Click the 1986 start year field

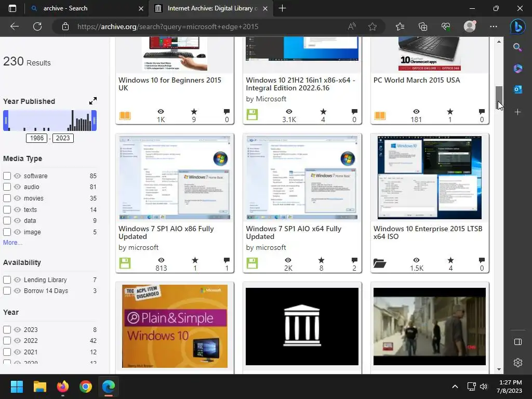37,138
